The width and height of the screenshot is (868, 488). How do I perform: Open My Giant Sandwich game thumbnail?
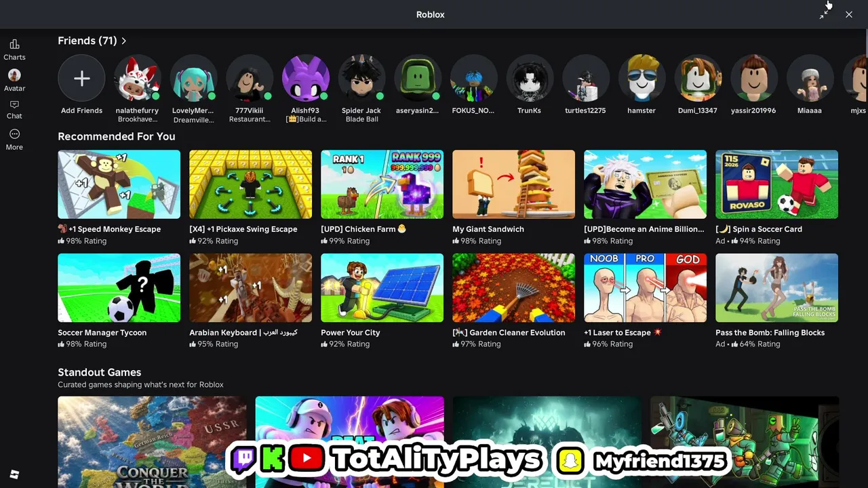tap(514, 184)
